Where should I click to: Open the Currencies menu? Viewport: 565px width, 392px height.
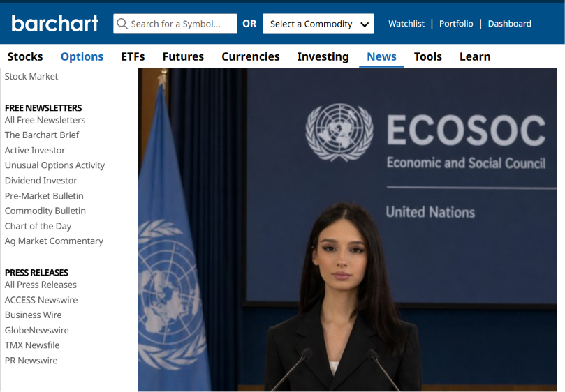click(251, 56)
